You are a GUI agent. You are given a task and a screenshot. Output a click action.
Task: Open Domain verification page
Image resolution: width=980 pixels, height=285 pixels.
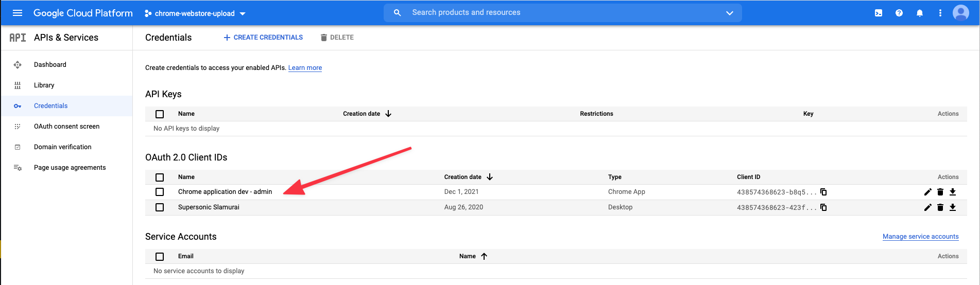[x=62, y=147]
